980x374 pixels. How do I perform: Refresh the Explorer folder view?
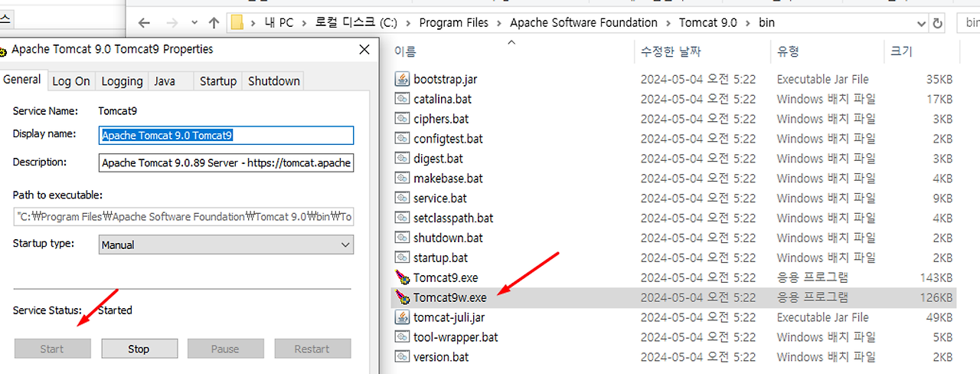pos(938,23)
